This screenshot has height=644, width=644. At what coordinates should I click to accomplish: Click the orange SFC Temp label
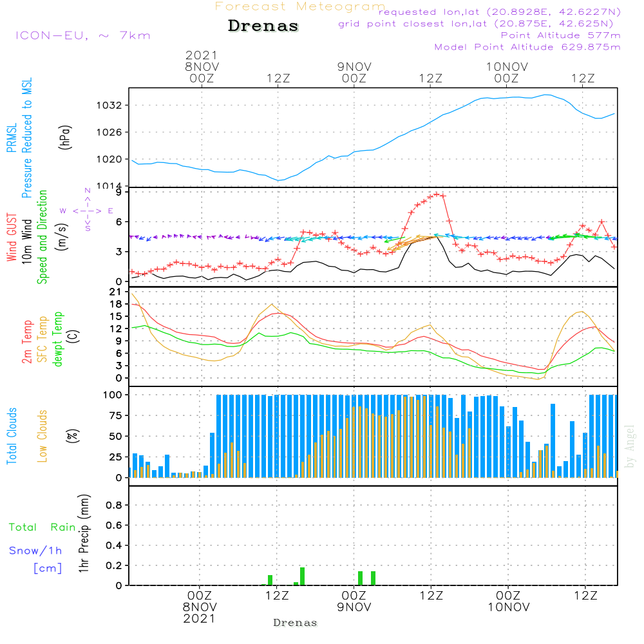[43, 339]
